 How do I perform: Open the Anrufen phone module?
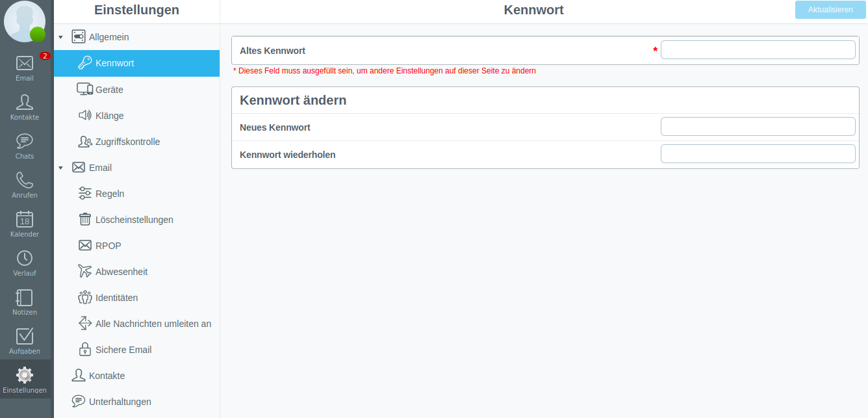tap(25, 185)
